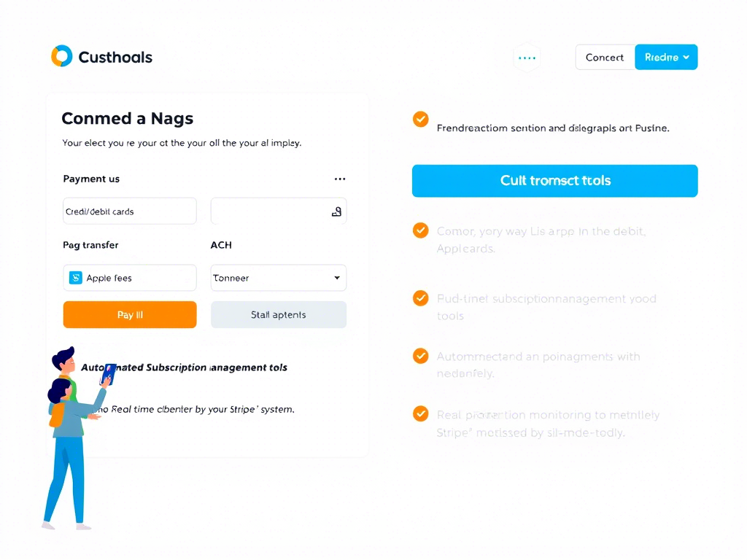The width and height of the screenshot is (747, 560).
Task: Expand the Tonneer dropdown under ACH
Action: point(279,278)
